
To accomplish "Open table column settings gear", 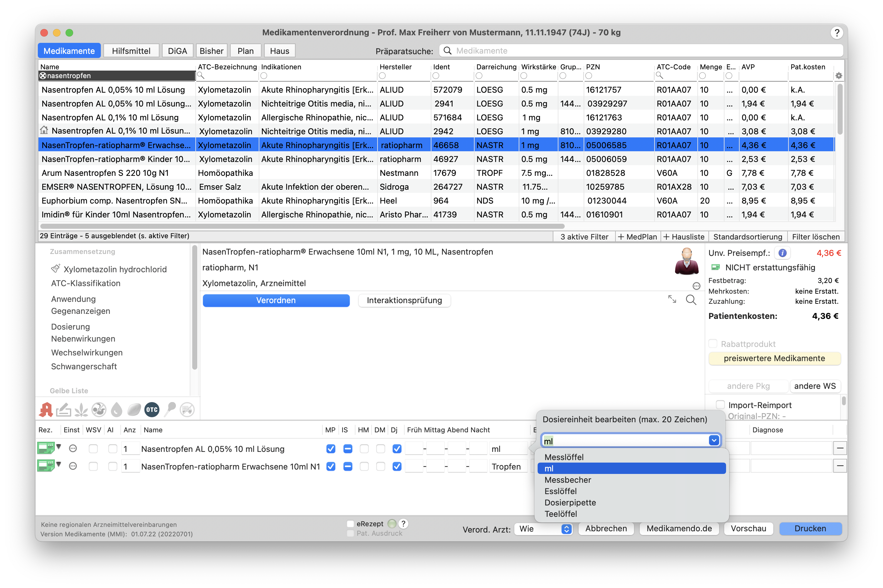I will tap(839, 76).
